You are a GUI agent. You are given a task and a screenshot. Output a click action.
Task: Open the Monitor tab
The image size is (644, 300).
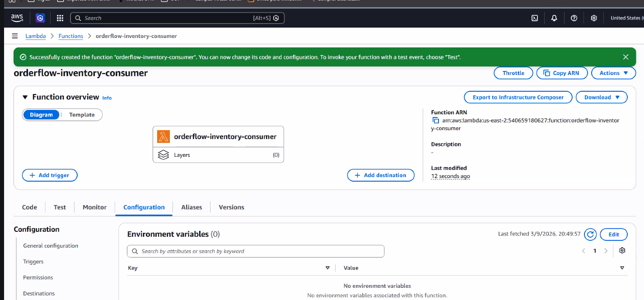[95, 207]
